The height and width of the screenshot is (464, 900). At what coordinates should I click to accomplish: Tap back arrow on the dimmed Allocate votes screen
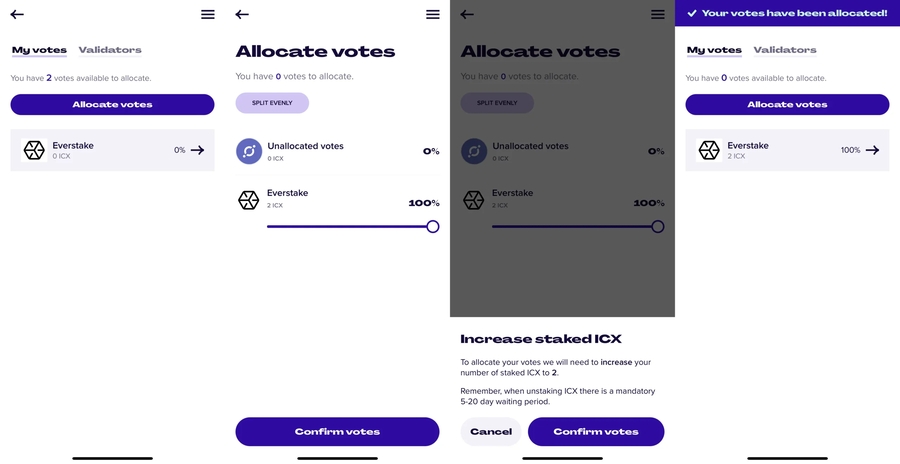tap(467, 15)
